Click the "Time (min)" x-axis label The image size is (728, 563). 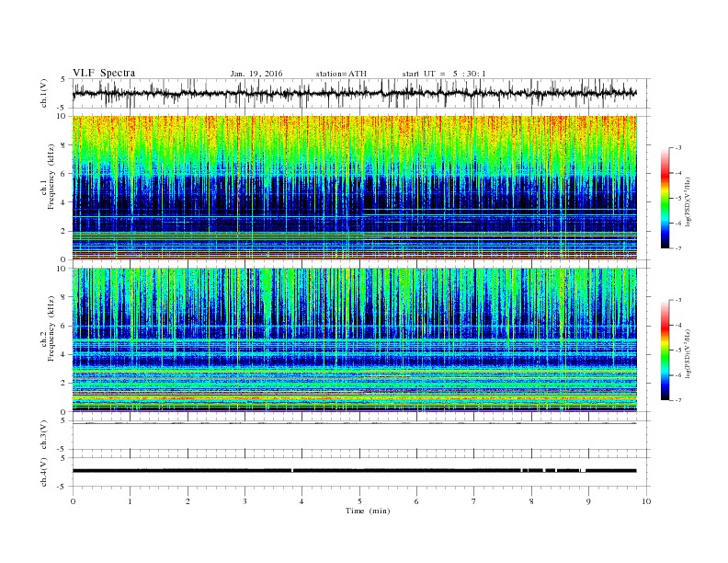pos(368,511)
